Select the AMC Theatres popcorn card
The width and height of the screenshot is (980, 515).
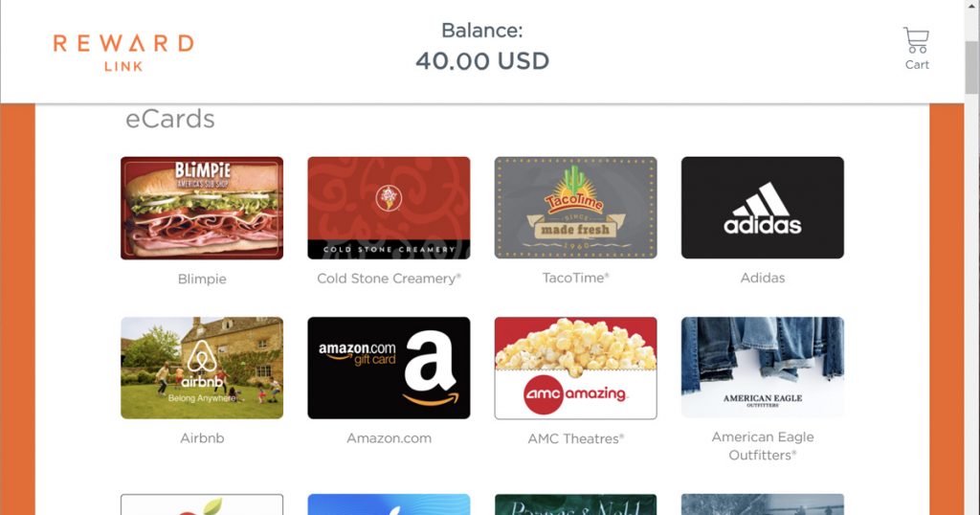[575, 368]
